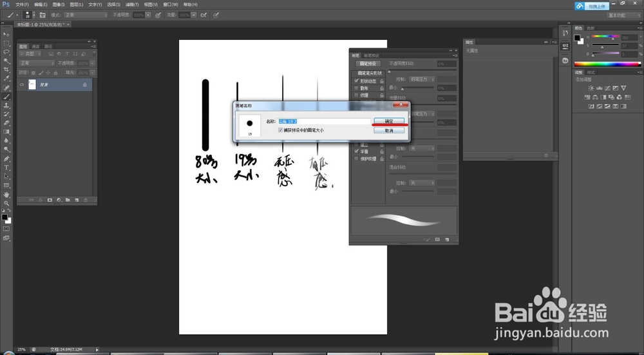Viewport: 644px width, 355px height.
Task: Select the Zoom tool
Action: (6, 204)
